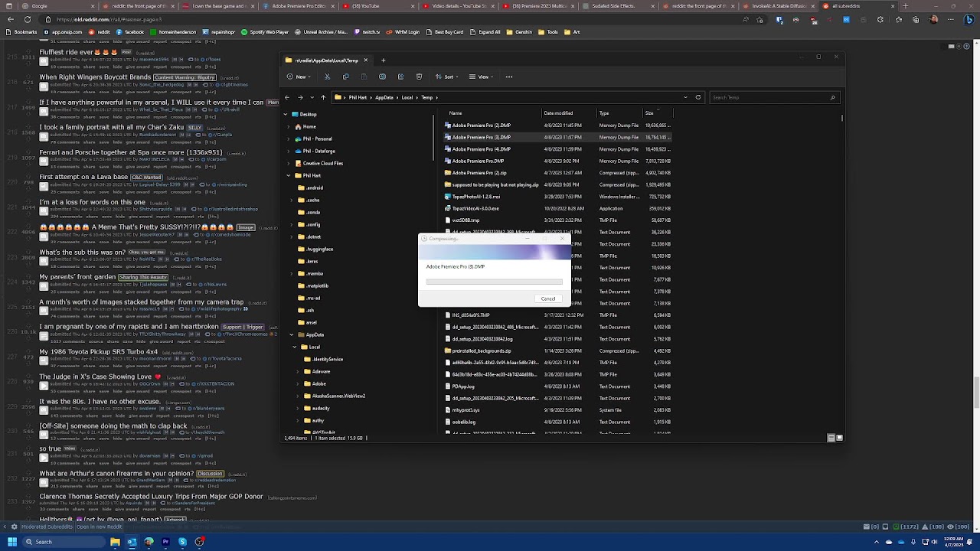Click AppData in address breadcrumb

click(x=384, y=97)
